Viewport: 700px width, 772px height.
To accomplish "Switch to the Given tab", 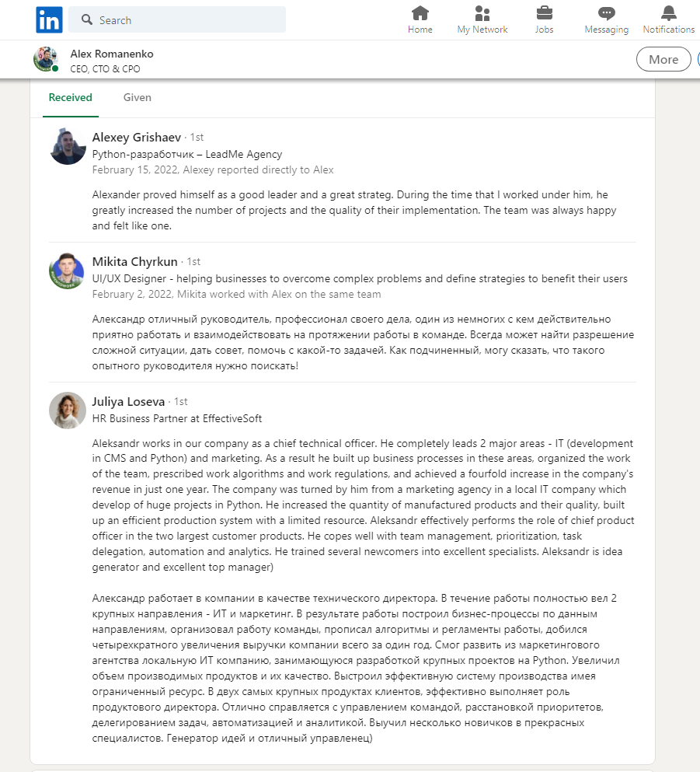I will click(138, 98).
